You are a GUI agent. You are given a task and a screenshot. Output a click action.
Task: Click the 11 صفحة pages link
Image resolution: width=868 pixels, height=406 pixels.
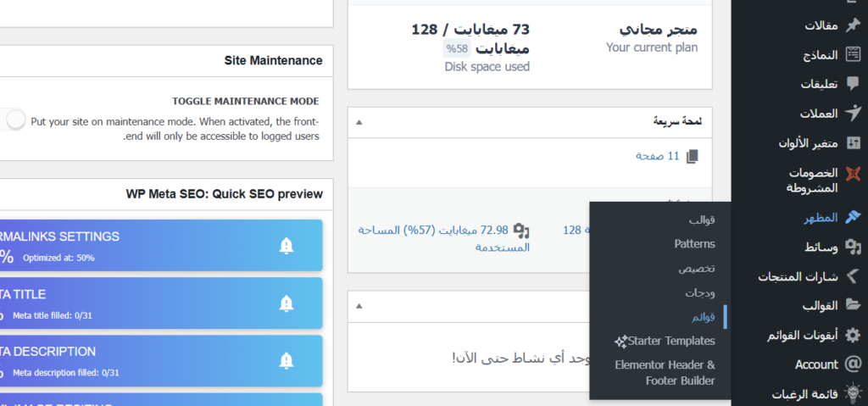pyautogui.click(x=658, y=156)
